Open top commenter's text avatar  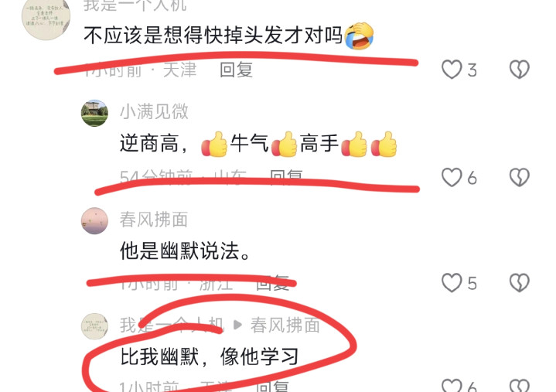coord(46,16)
